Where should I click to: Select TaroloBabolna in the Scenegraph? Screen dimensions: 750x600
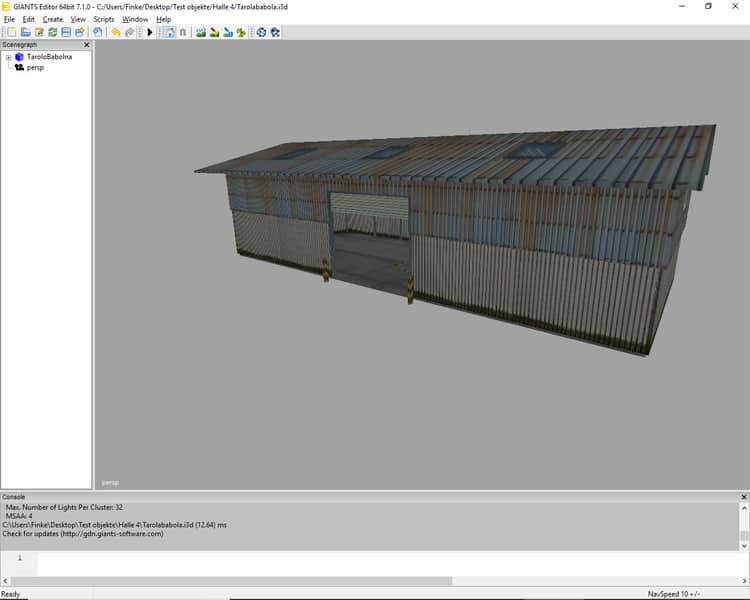point(48,57)
